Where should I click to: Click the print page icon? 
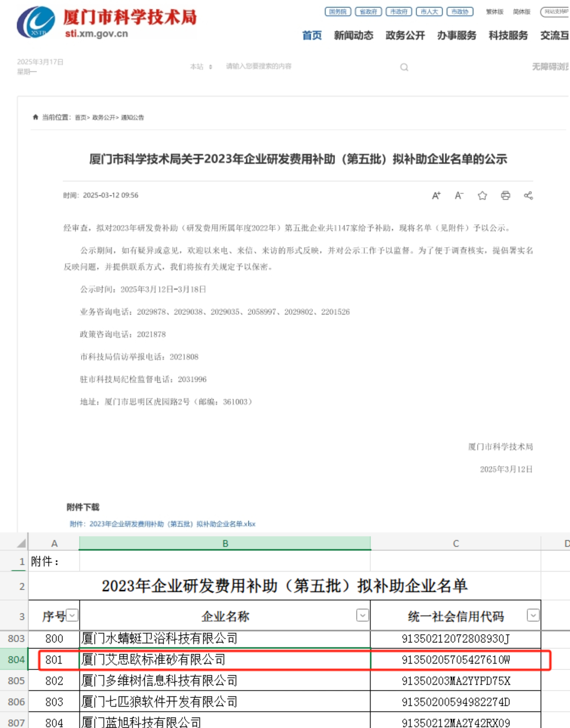click(505, 195)
